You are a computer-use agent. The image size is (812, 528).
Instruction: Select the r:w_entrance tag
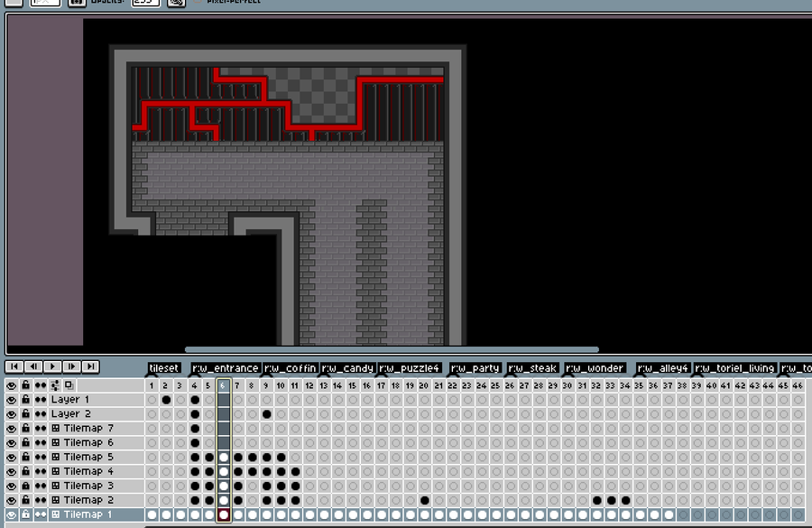pos(226,368)
